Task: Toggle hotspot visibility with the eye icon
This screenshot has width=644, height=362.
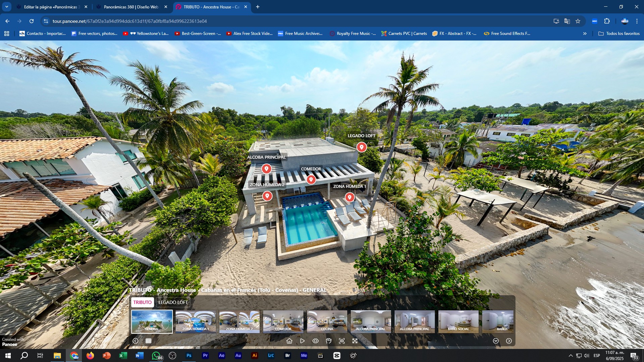Action: coord(315,341)
